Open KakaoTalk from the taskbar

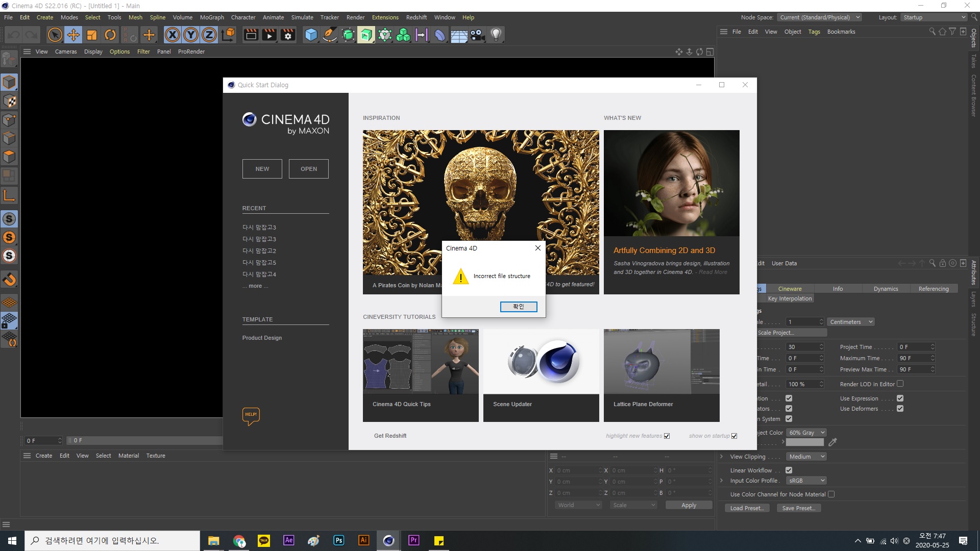[x=264, y=540]
